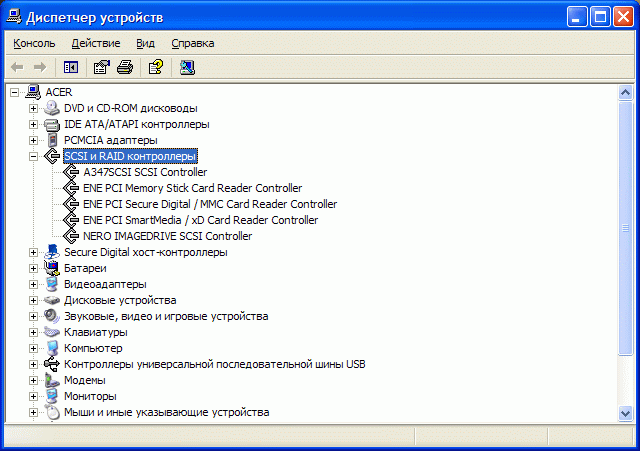
Task: Expand PCMCIA адаптеры node
Action: (33, 140)
